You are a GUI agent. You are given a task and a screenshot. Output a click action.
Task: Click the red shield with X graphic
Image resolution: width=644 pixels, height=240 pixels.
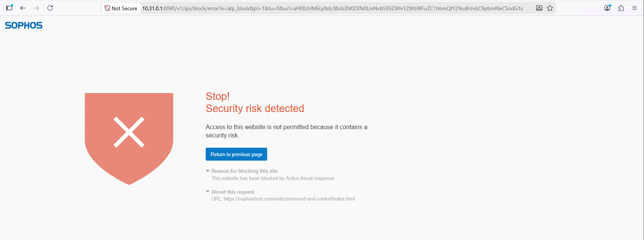129,139
